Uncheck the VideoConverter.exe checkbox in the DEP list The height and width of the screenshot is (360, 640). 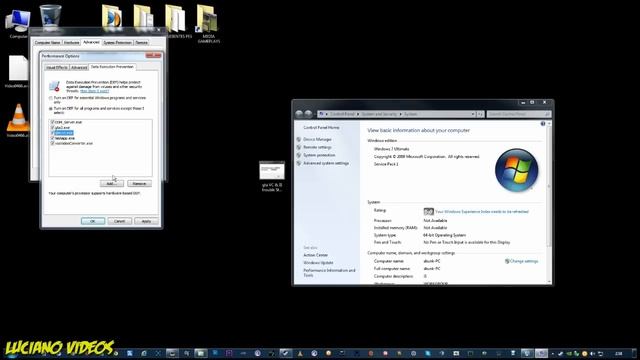point(52,143)
